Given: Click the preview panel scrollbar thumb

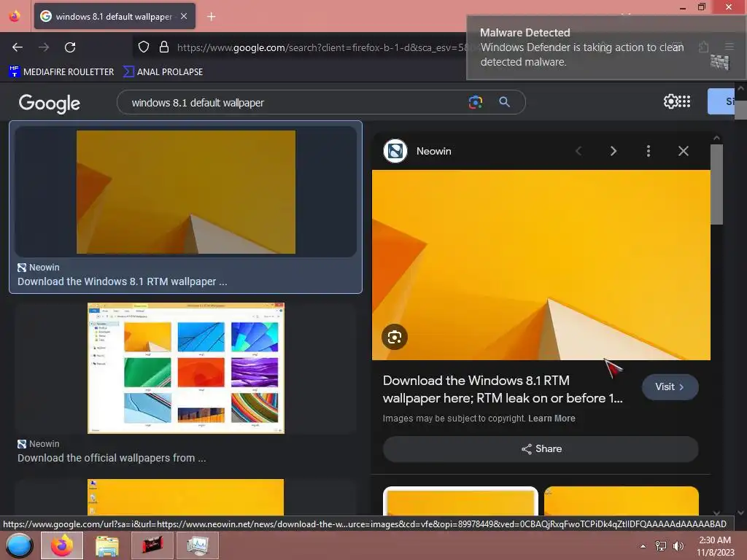Looking at the screenshot, I should (x=716, y=184).
